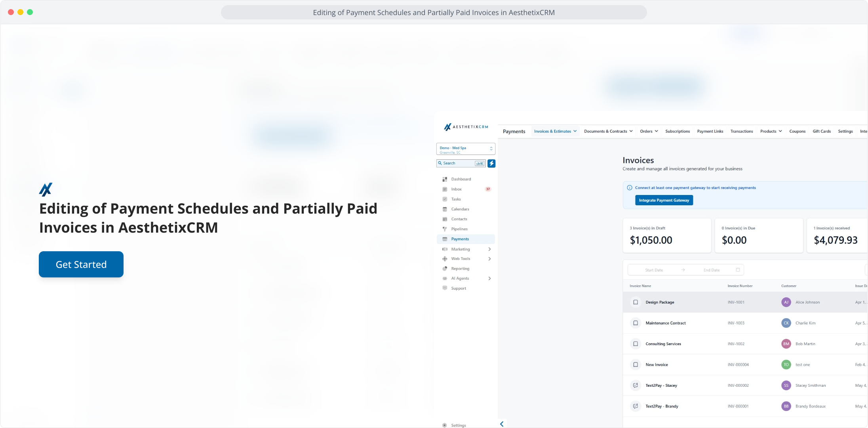Go to Calendars in the sidebar

click(x=445, y=209)
